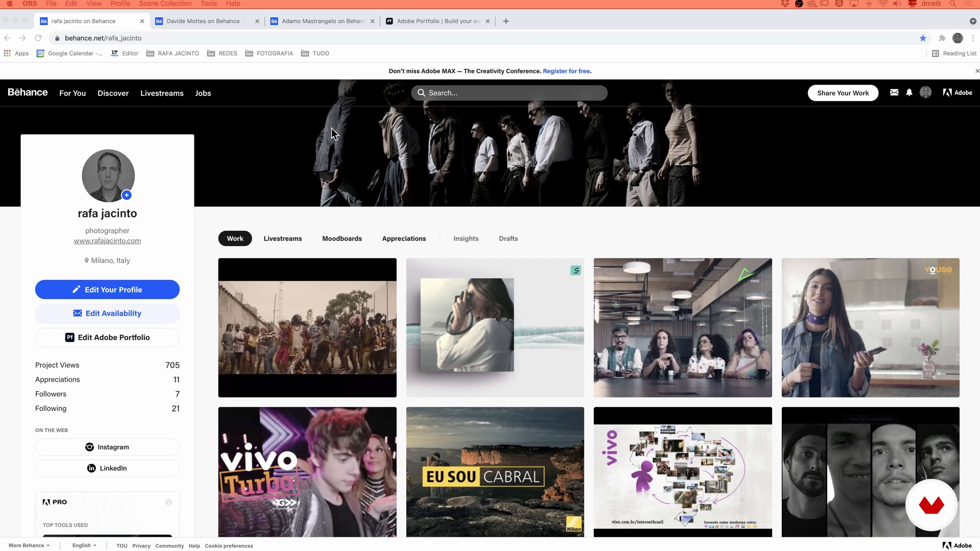Screen dimensions: 980x551
Task: Open the TUDO bookmarks folder
Action: coord(315,53)
